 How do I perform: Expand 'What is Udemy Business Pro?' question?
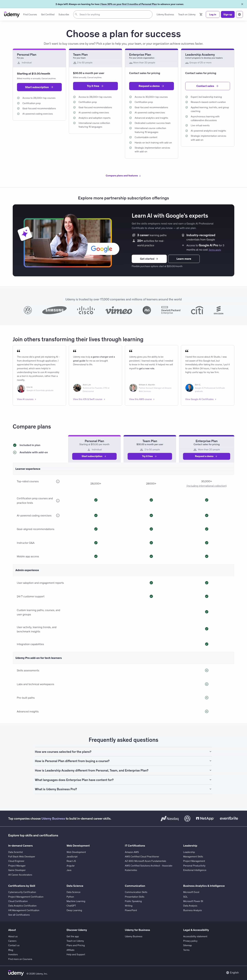tap(123, 789)
